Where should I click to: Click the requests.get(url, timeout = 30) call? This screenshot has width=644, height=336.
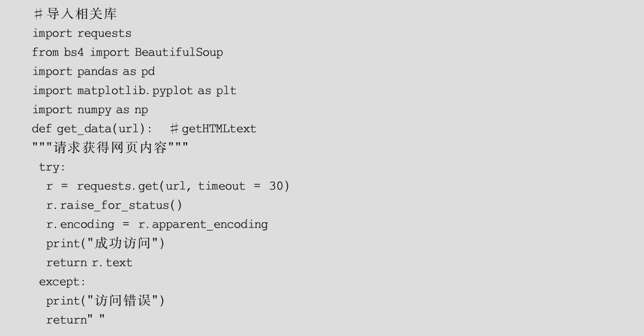183,186
